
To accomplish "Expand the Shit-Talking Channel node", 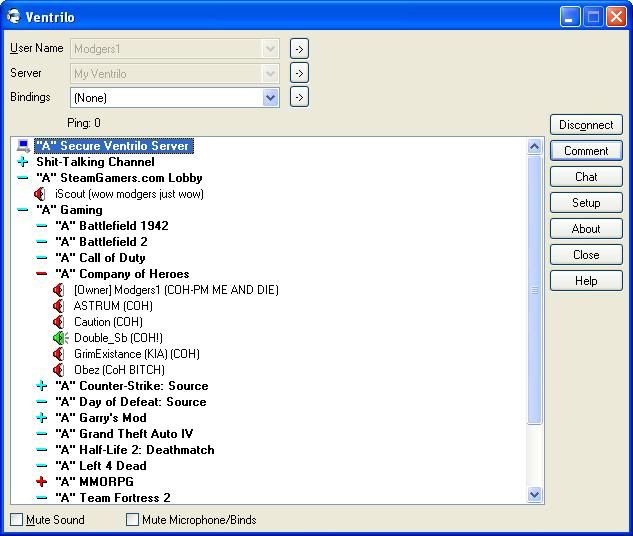I will pos(23,162).
